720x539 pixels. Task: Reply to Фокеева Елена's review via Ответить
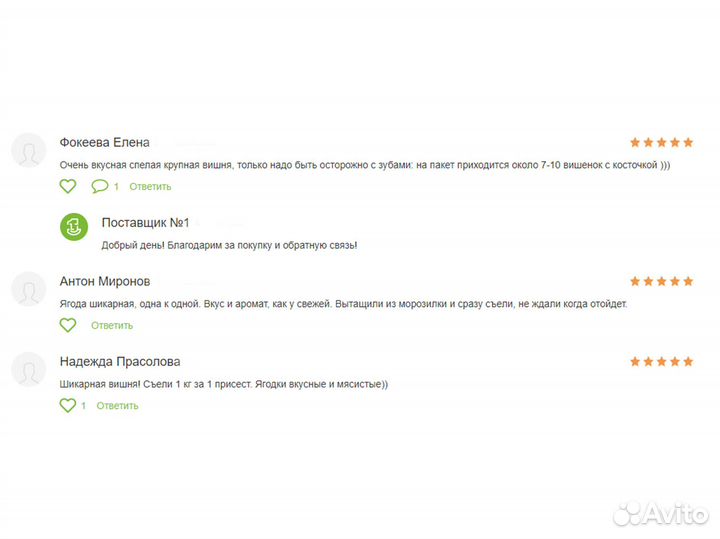click(x=150, y=187)
